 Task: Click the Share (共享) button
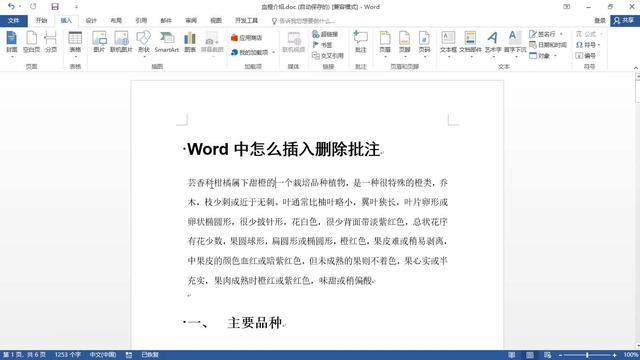click(624, 20)
